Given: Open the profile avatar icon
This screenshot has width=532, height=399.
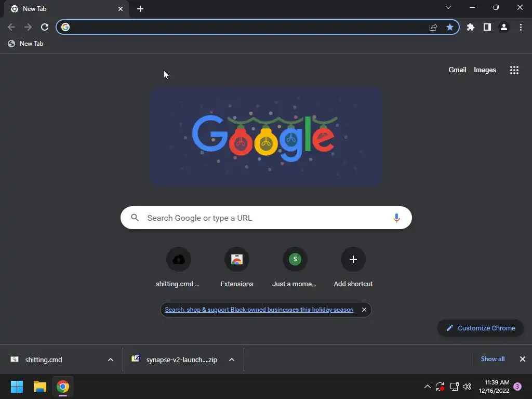Looking at the screenshot, I should tap(504, 27).
